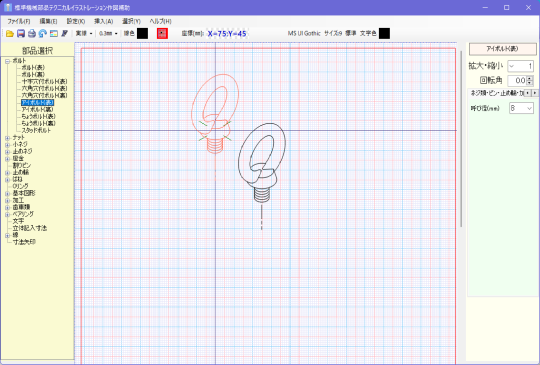Open the 0.3mm line width dropdown
Viewport: 540px width, 365px height.
[108, 33]
